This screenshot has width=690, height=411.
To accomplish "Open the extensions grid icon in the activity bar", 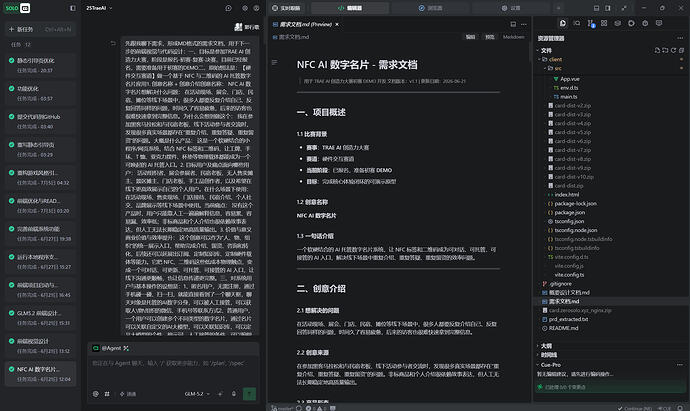I will pos(604,23).
